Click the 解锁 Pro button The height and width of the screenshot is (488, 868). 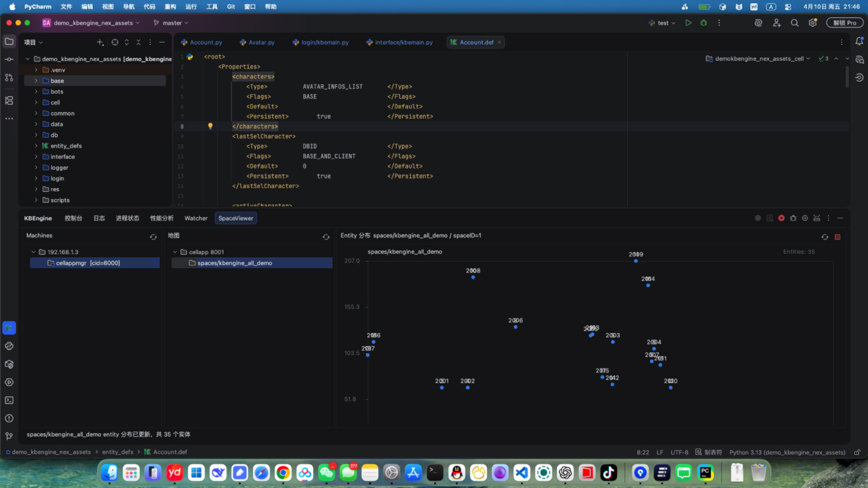[844, 22]
